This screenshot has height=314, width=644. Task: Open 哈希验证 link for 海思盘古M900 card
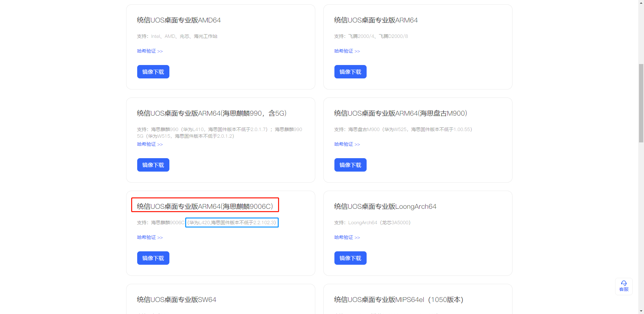coord(347,144)
